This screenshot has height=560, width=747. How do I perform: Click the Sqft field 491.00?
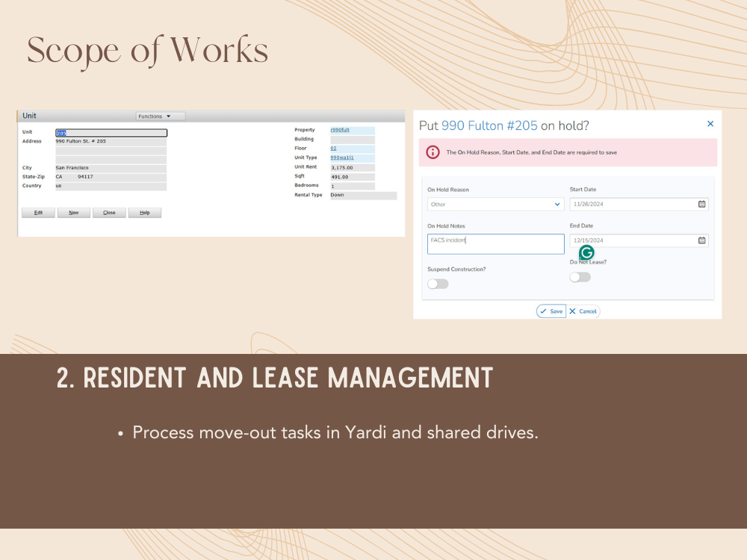(353, 177)
